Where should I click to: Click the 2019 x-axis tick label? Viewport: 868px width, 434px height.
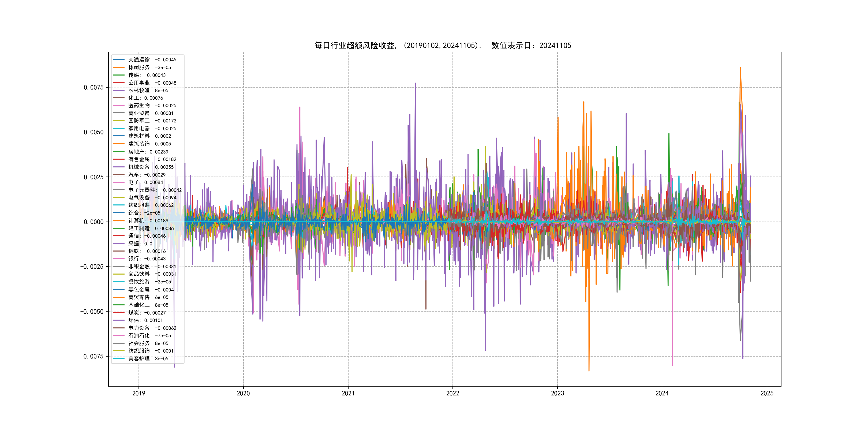pos(139,393)
